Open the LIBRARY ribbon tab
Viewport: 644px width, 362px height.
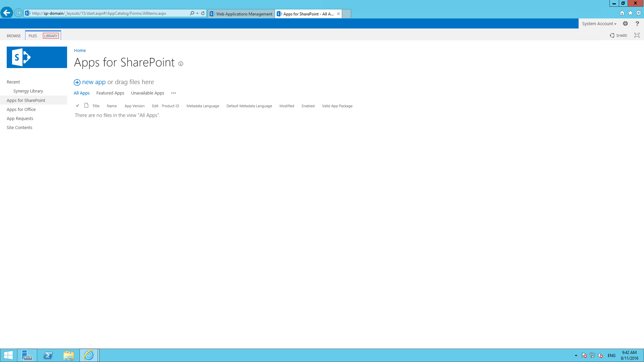coord(51,36)
